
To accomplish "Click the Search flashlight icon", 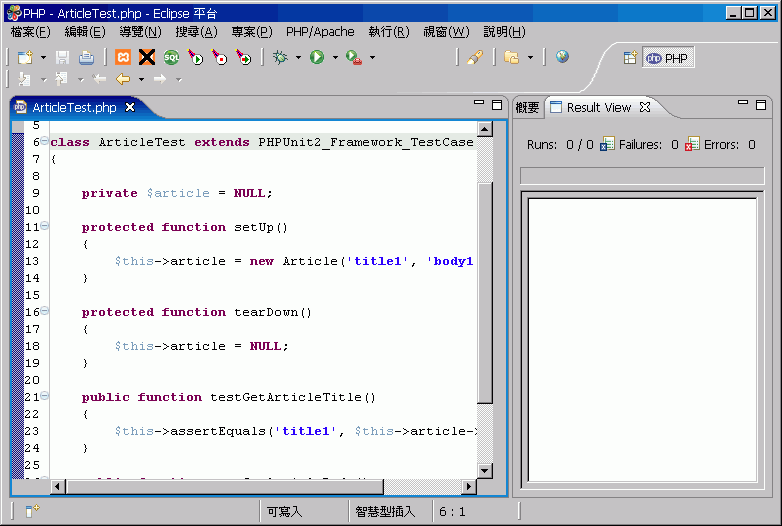I will pos(475,57).
